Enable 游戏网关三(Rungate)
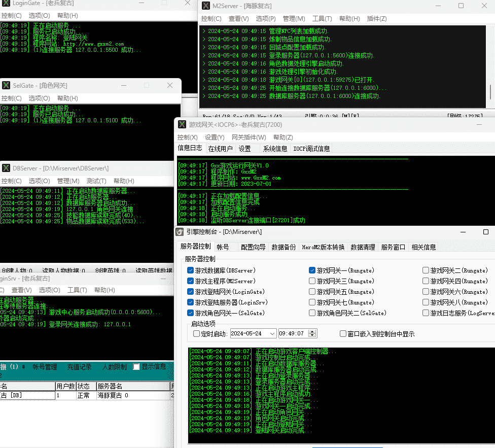 pos(312,281)
